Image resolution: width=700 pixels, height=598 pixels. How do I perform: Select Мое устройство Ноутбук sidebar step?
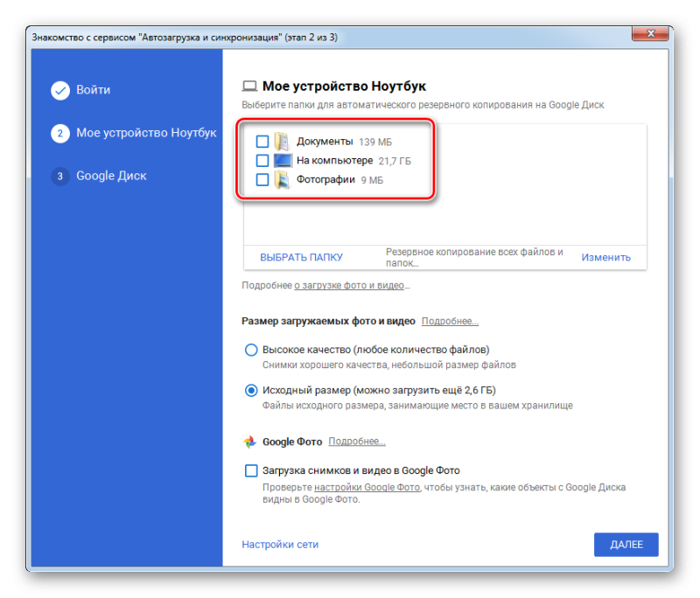[146, 133]
